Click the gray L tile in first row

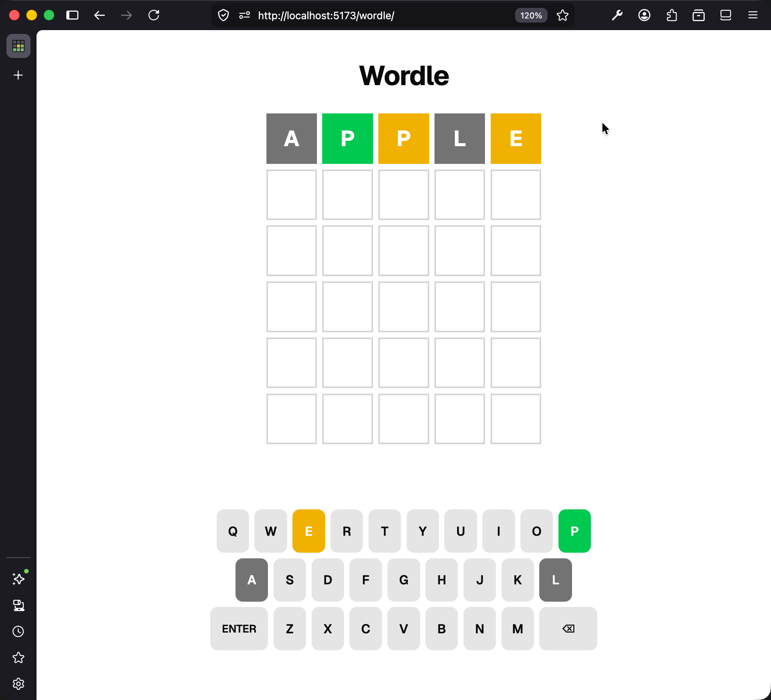460,138
